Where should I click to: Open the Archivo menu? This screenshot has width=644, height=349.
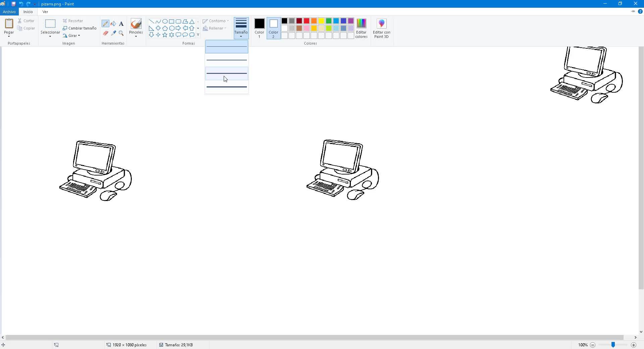pyautogui.click(x=9, y=12)
